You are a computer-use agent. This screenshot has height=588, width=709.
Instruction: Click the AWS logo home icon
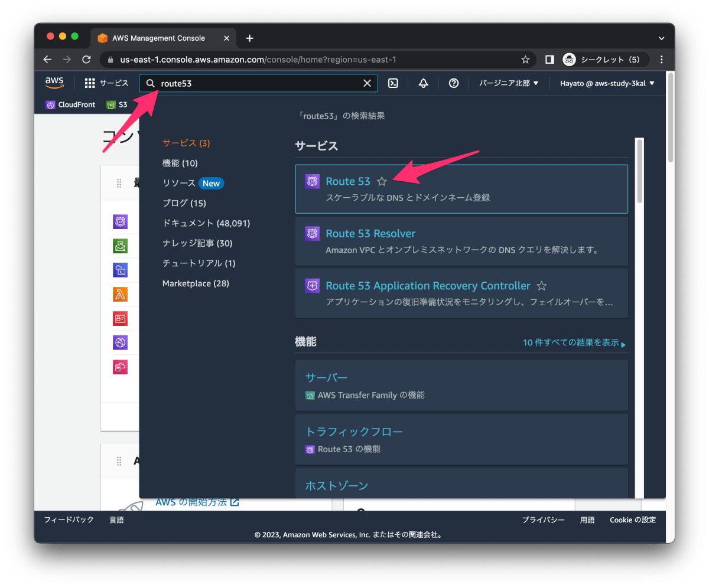54,83
